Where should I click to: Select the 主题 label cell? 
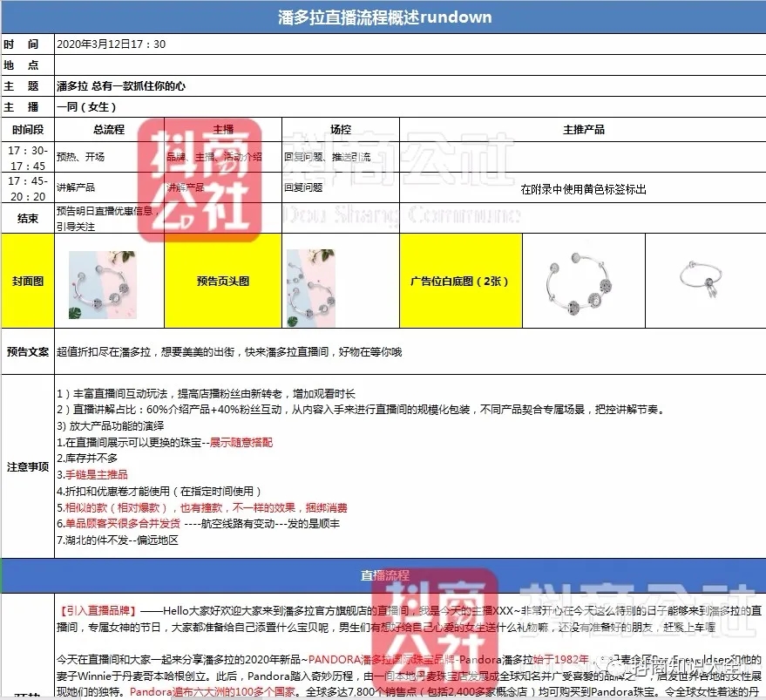coord(28,86)
